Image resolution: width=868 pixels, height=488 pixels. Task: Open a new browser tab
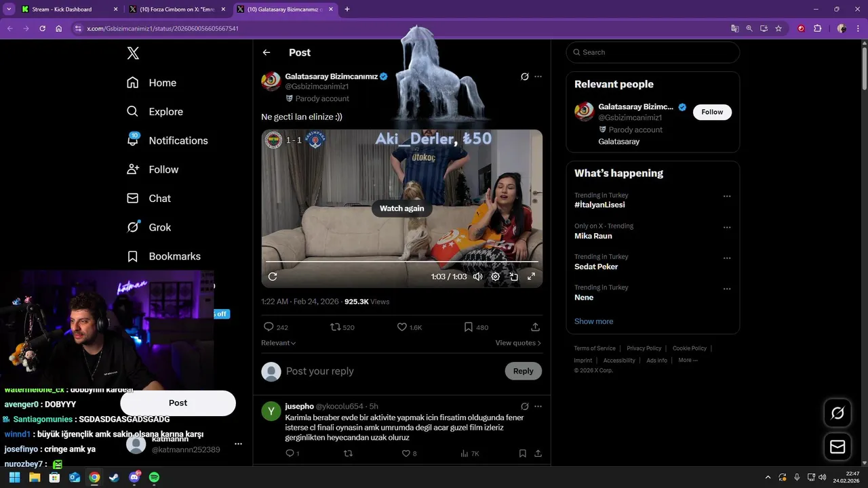coord(347,9)
